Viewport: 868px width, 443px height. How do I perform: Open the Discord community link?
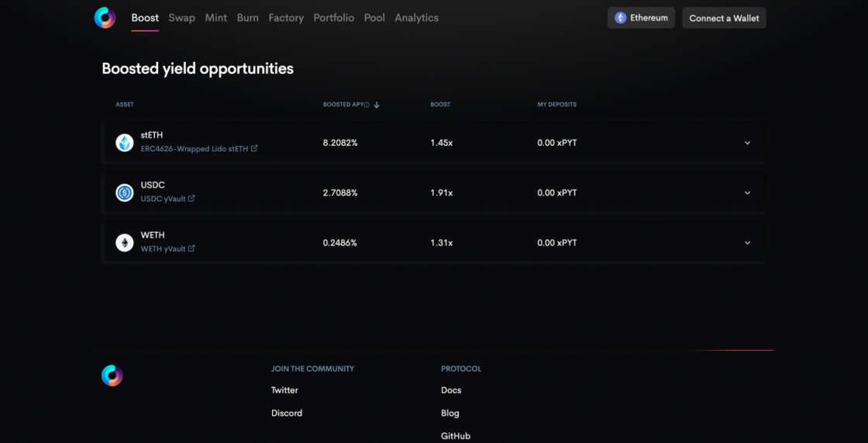[287, 413]
